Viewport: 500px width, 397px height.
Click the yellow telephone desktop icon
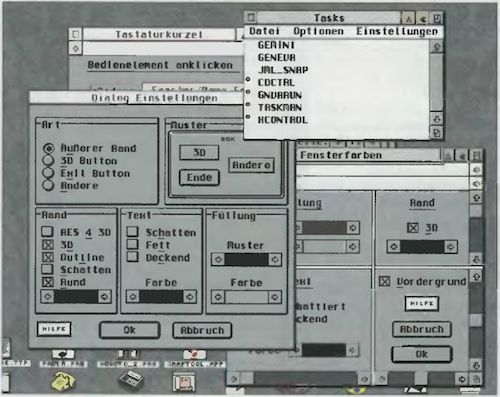(x=63, y=381)
